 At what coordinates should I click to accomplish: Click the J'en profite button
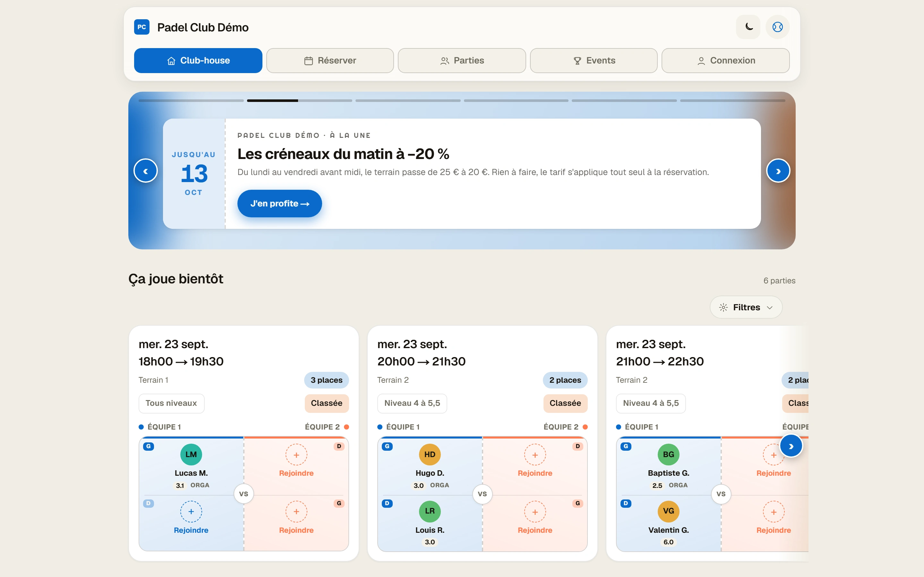(279, 204)
